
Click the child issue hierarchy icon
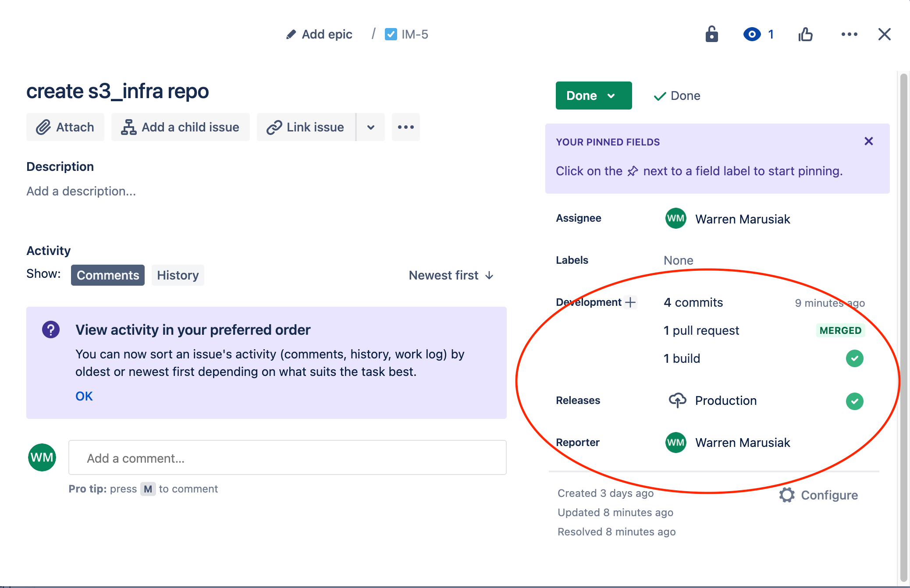[x=128, y=127]
